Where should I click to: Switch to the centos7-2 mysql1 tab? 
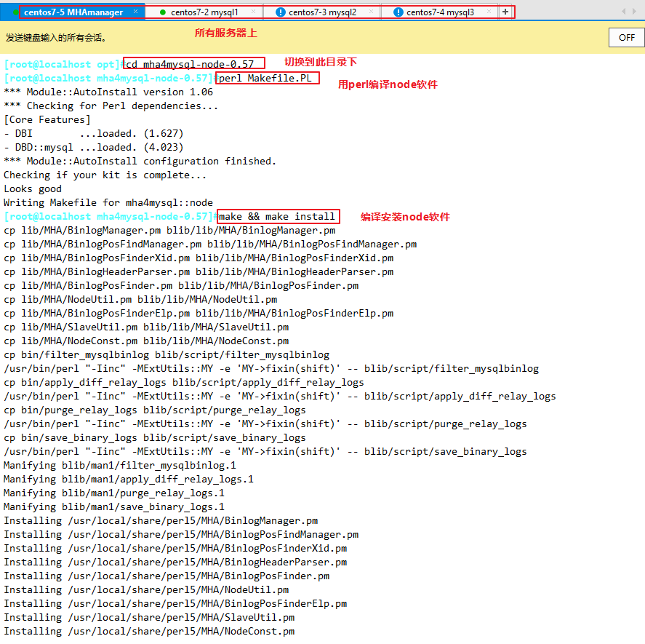pyautogui.click(x=204, y=12)
